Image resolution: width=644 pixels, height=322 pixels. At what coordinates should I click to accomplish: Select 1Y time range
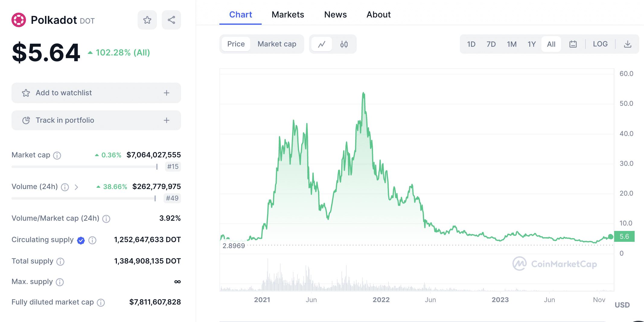click(x=531, y=44)
